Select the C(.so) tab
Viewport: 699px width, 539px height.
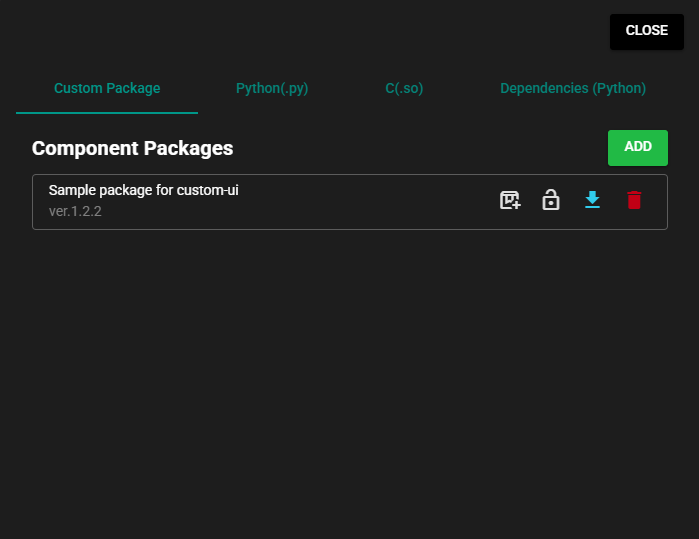pyautogui.click(x=404, y=88)
